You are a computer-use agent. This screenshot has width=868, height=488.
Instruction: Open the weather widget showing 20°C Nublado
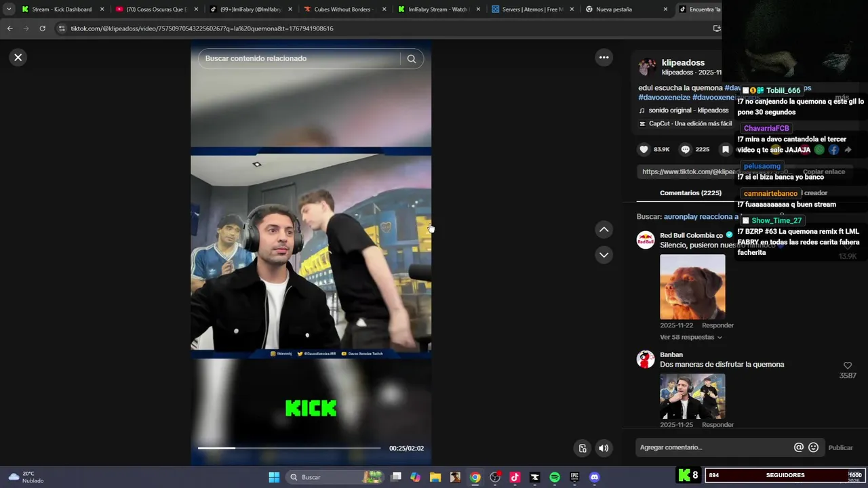pyautogui.click(x=26, y=477)
